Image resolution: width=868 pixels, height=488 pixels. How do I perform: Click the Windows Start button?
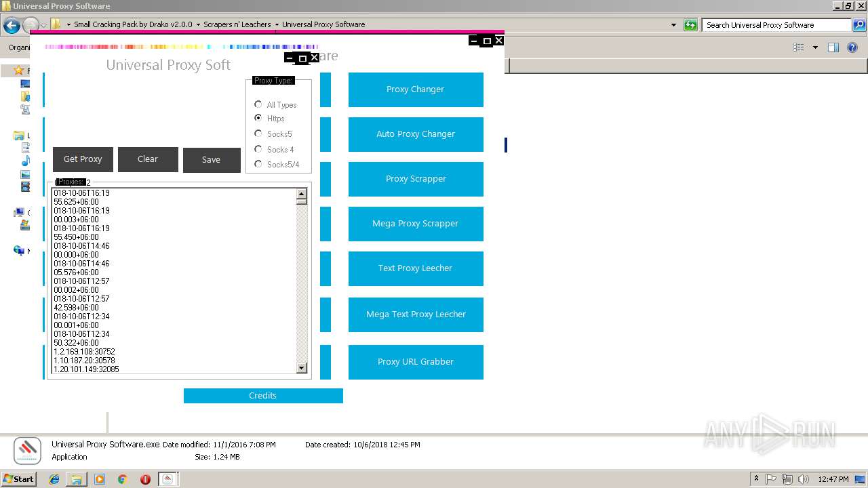pyautogui.click(x=18, y=479)
